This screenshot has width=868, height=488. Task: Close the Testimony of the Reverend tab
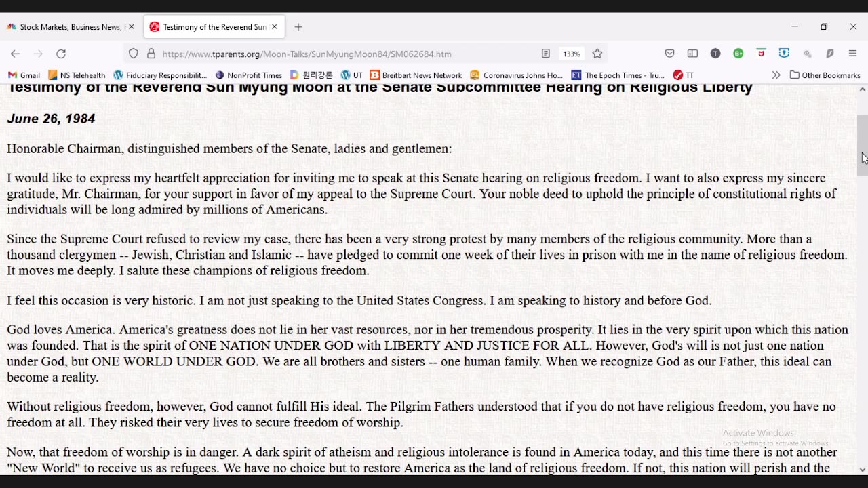tap(275, 27)
